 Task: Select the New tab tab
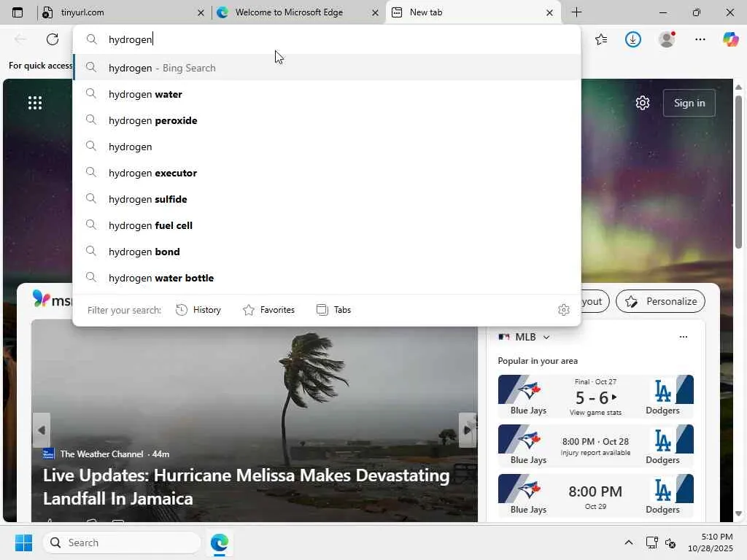(472, 12)
